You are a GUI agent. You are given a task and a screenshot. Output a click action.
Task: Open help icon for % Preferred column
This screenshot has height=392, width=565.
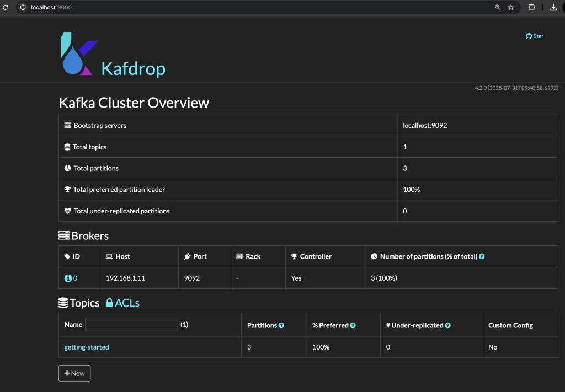pyautogui.click(x=353, y=325)
